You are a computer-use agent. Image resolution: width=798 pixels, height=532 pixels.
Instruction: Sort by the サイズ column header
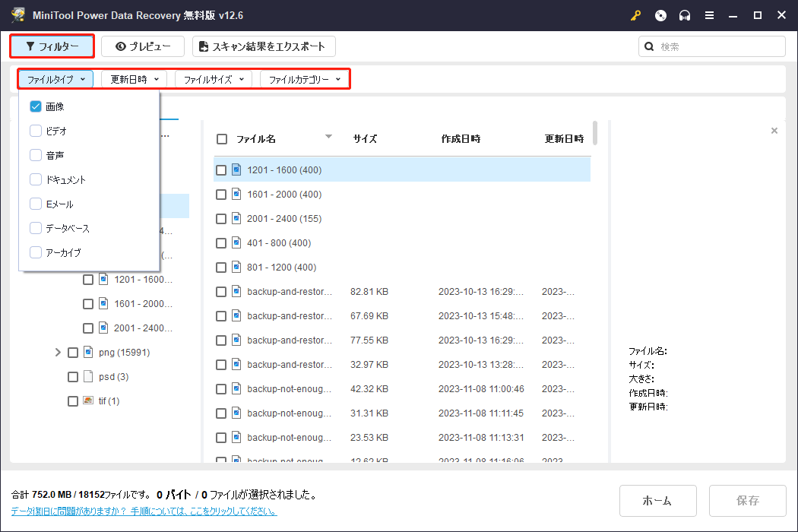pos(365,138)
